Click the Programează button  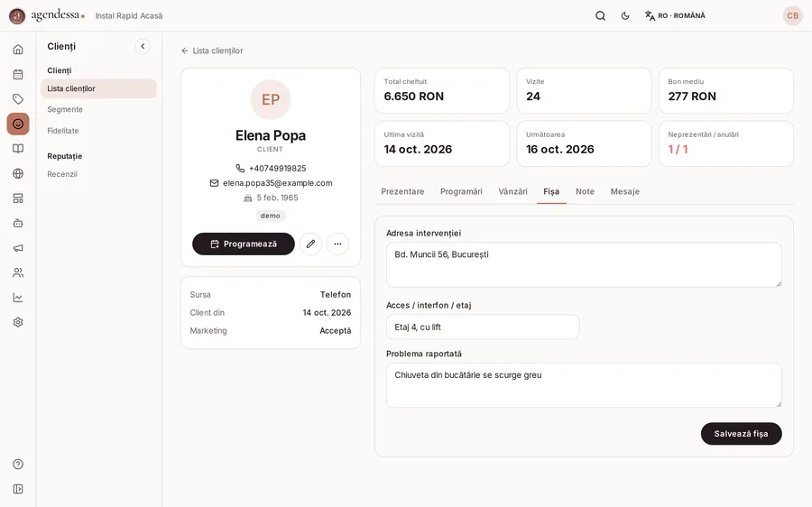pos(244,244)
